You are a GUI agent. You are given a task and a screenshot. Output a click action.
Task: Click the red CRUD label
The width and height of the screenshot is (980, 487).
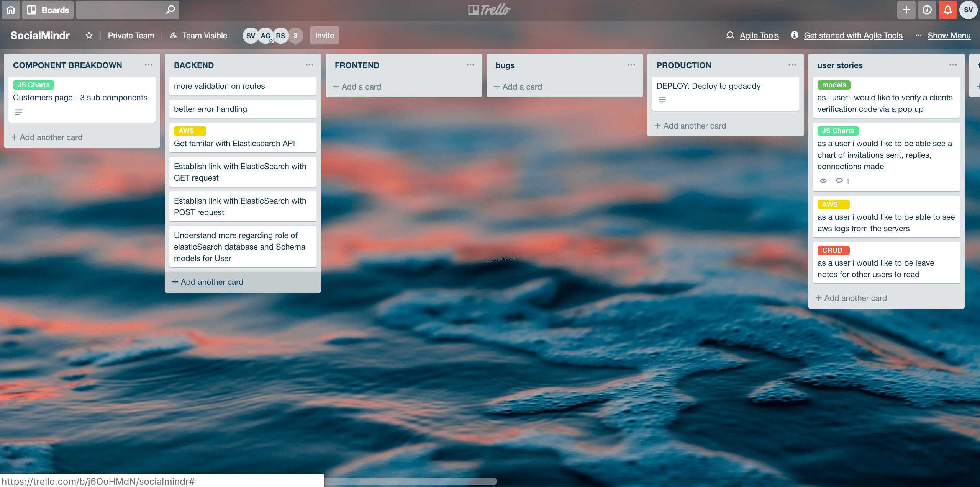833,250
